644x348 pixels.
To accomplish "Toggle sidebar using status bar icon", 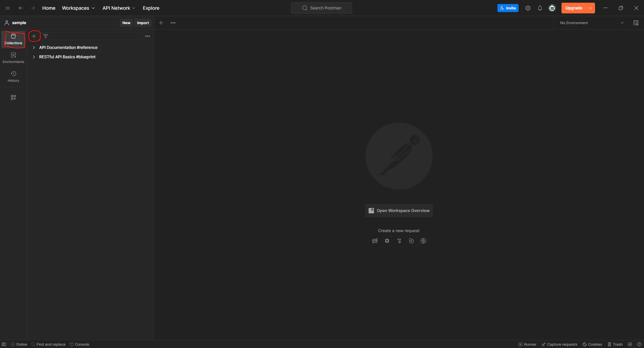I will (x=4, y=344).
